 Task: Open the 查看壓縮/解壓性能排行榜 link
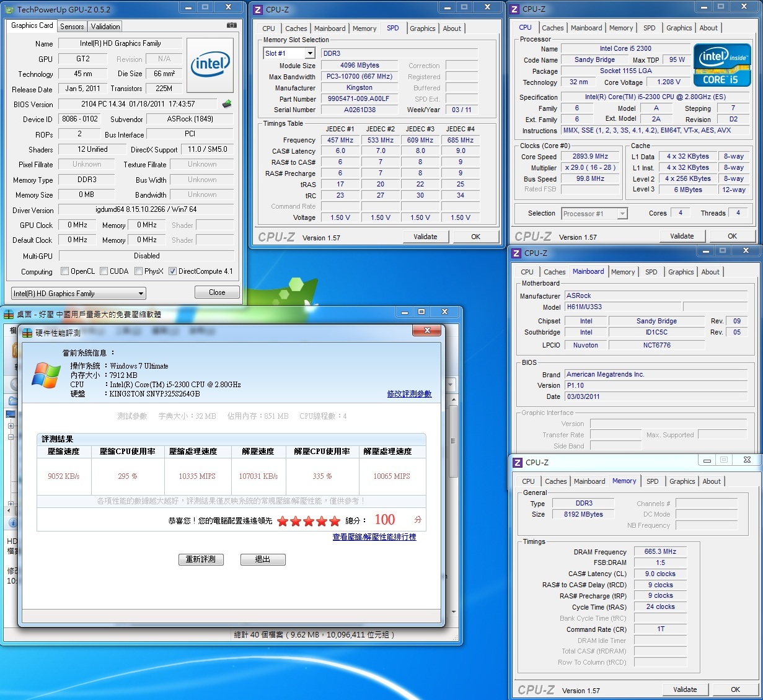[x=374, y=537]
